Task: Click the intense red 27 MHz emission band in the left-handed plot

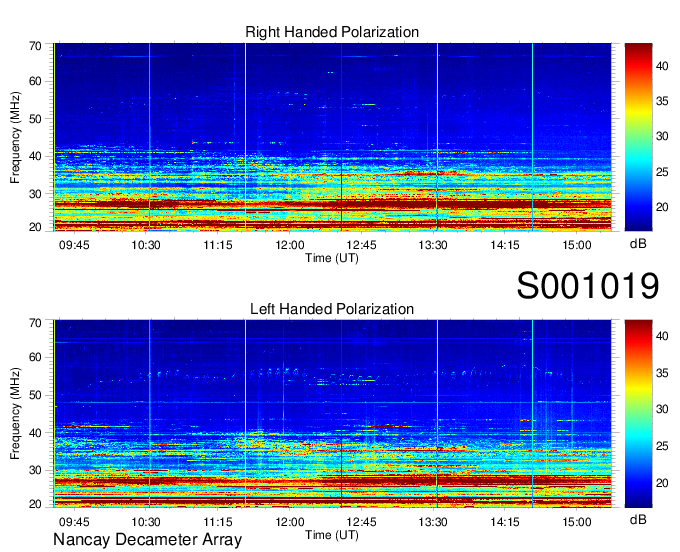Action: [x=333, y=480]
